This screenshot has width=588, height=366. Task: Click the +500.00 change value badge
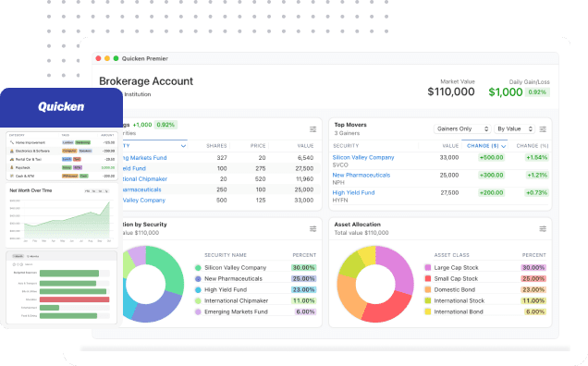[491, 158]
